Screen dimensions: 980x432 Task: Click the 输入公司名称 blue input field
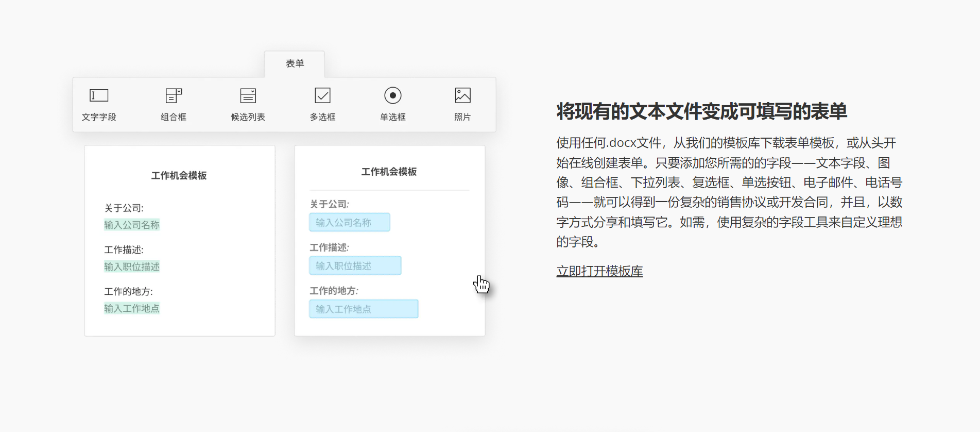coord(350,222)
